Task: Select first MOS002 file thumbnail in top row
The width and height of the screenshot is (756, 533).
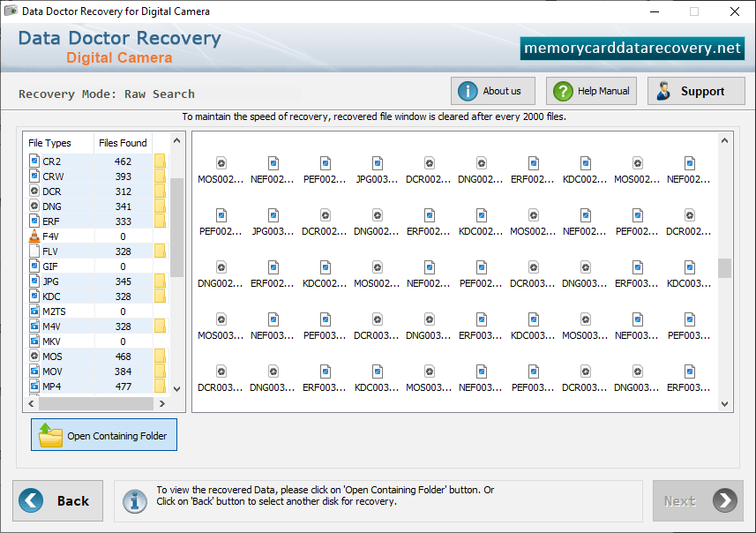Action: (221, 170)
